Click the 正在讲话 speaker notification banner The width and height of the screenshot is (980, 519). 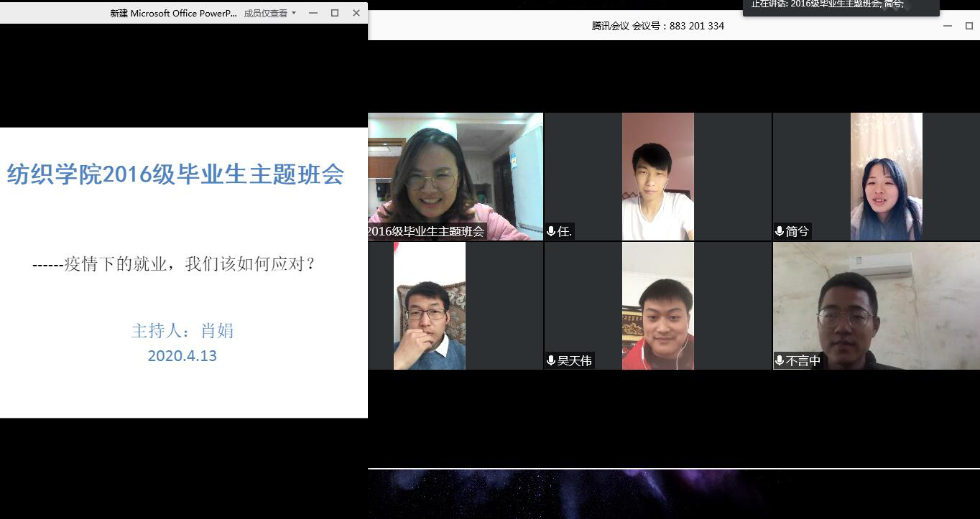[x=840, y=6]
